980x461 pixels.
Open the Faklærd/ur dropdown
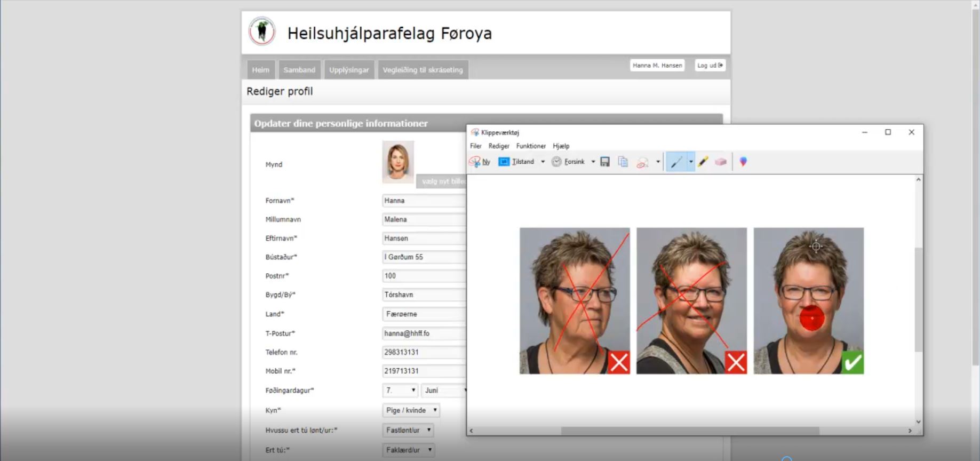[409, 450]
